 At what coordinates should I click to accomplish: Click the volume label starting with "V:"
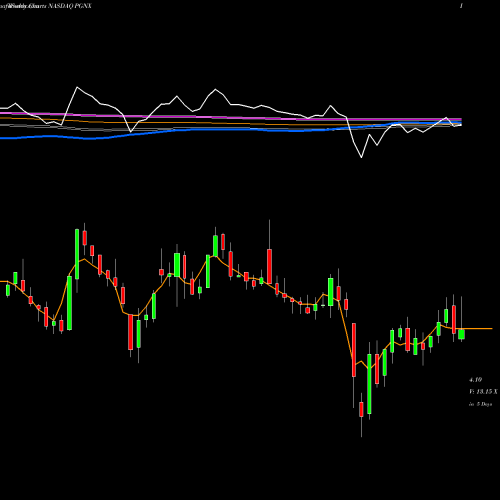(x=483, y=392)
